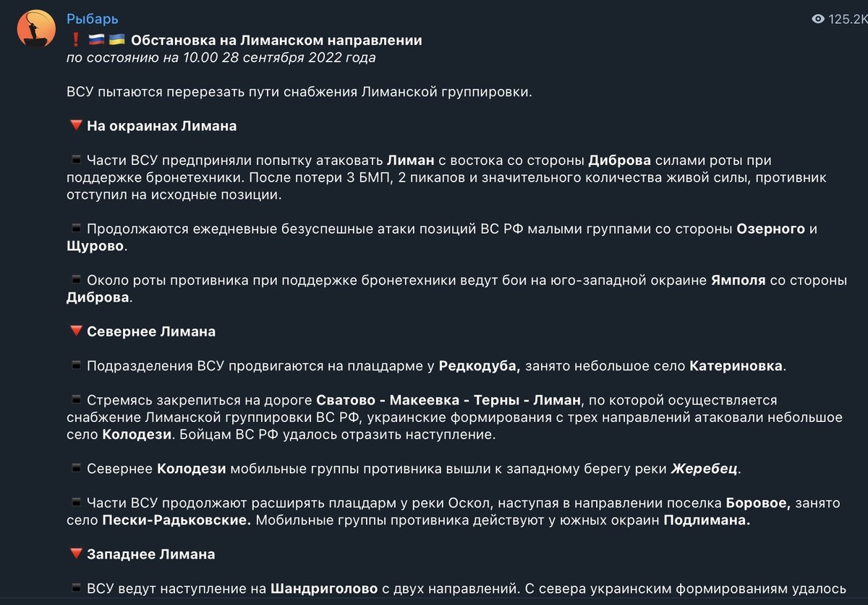Click the bold italic river name Жеребец

point(704,468)
